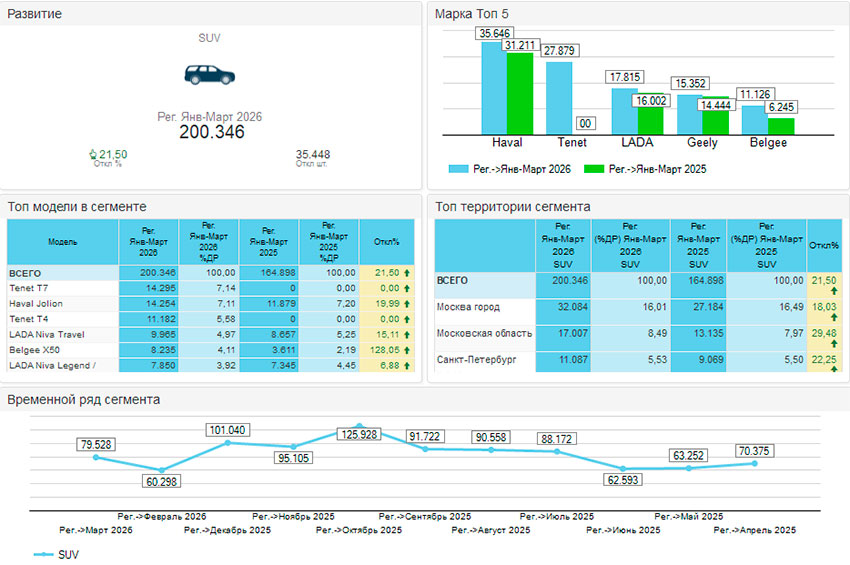This screenshot has height=565, width=850.
Task: Click the blue SUV car icon
Action: point(210,74)
